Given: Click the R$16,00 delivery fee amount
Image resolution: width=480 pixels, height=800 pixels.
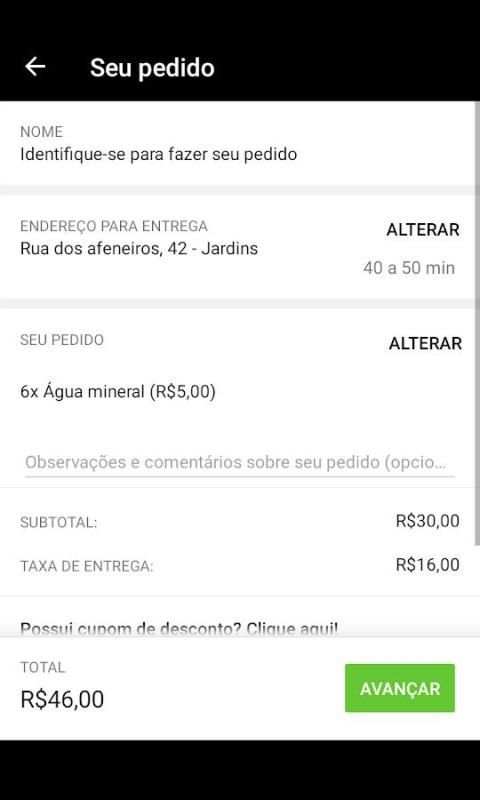Looking at the screenshot, I should (427, 565).
